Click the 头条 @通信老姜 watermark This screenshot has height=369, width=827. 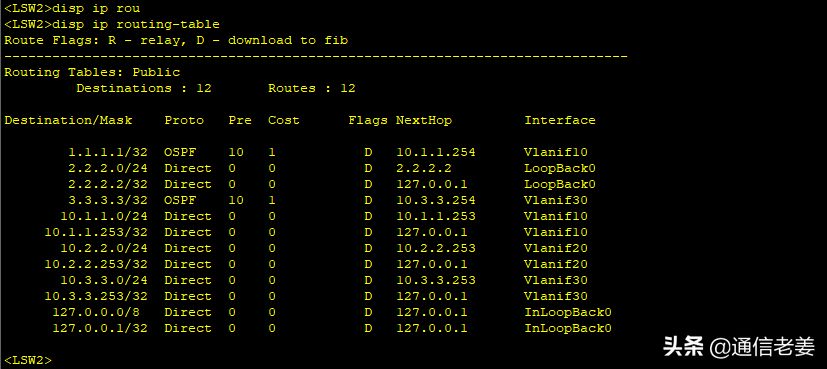pyautogui.click(x=739, y=346)
